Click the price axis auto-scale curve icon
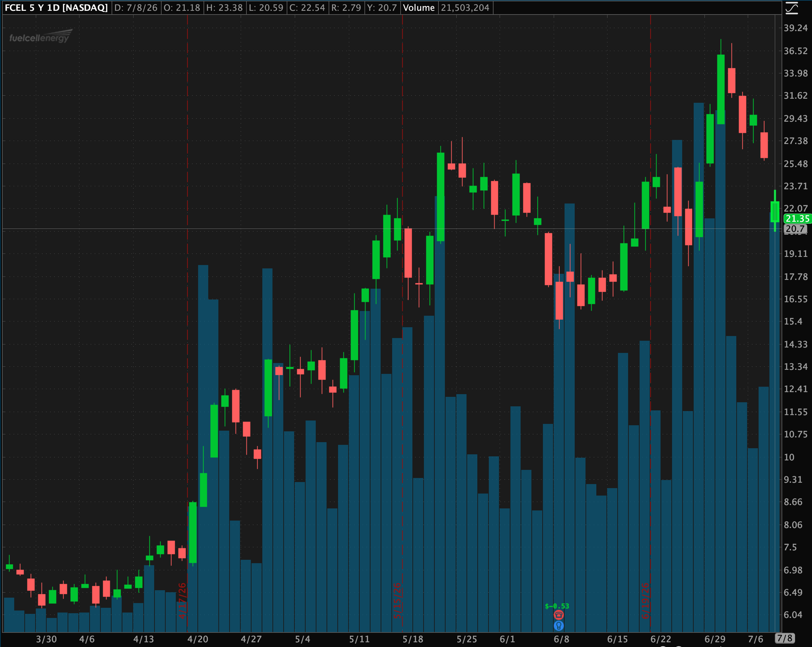 click(792, 7)
